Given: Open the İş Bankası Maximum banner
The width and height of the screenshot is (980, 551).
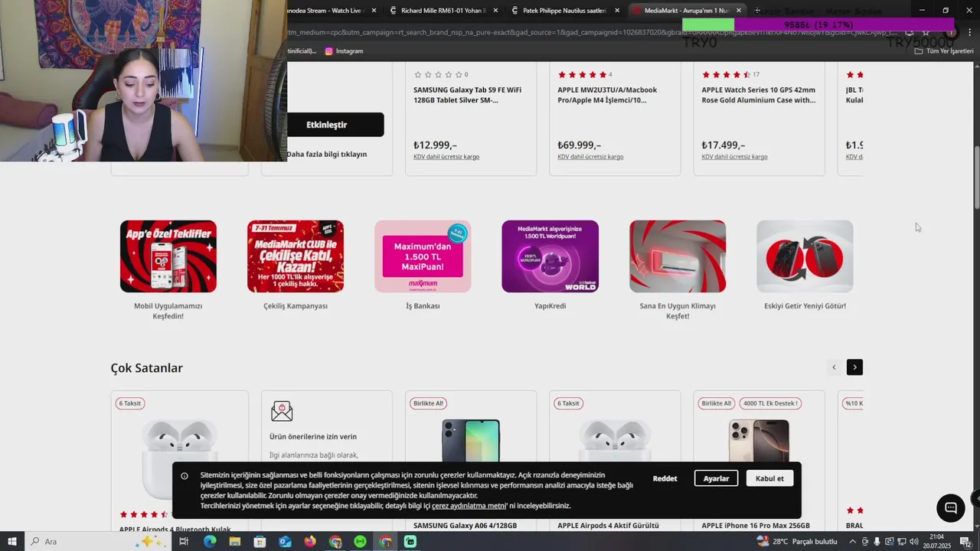Looking at the screenshot, I should coord(423,256).
